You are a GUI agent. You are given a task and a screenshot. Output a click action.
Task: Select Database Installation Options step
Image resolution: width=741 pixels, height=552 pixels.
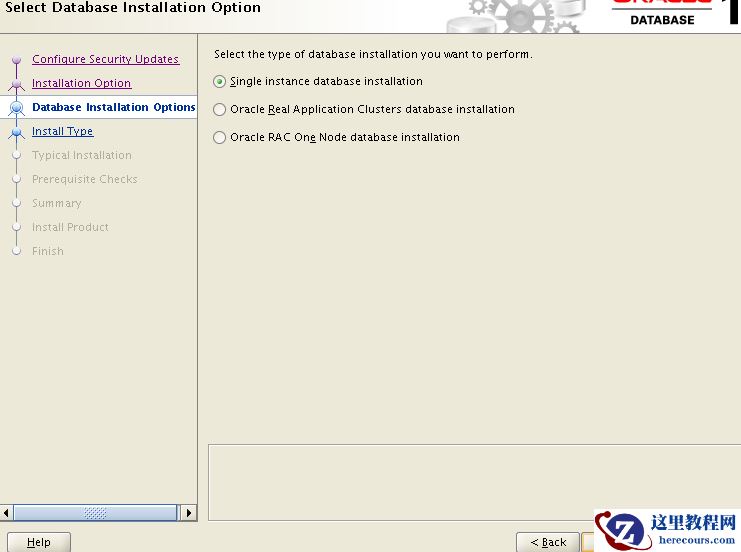click(113, 107)
